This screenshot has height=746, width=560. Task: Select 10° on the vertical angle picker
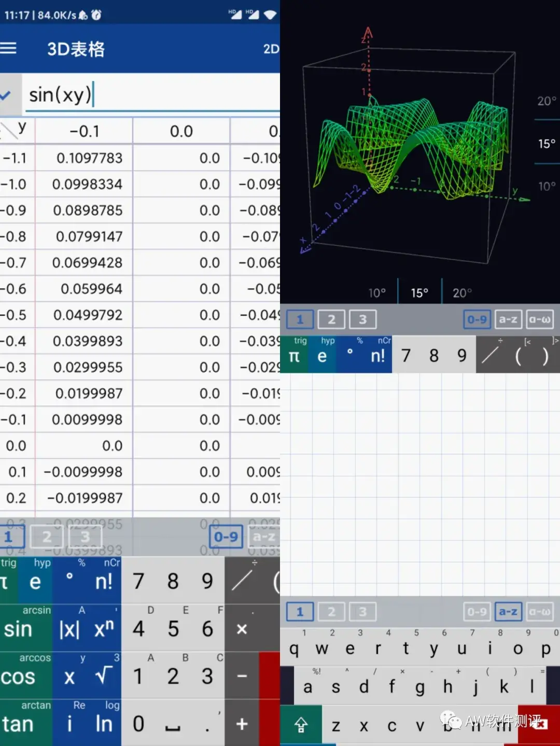pos(547,186)
